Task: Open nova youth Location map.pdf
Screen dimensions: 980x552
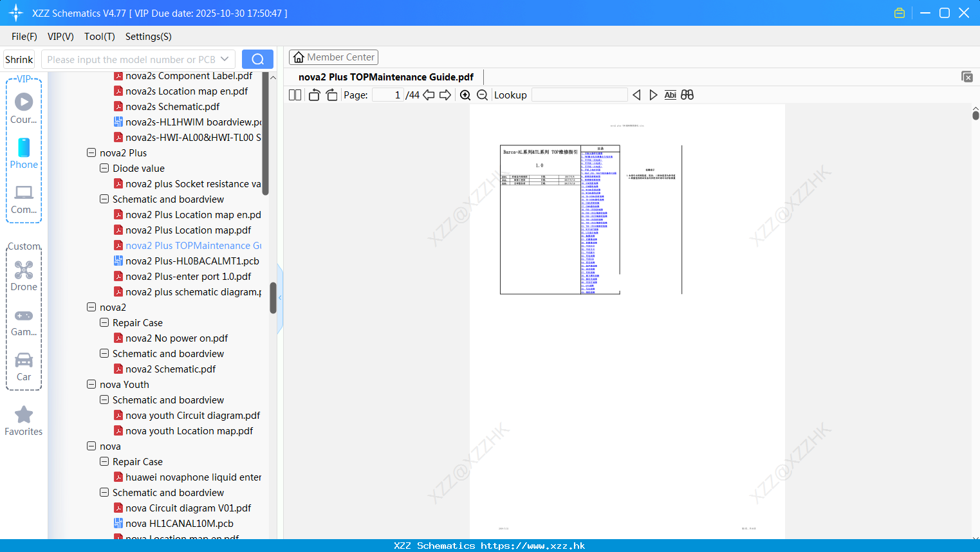Action: pyautogui.click(x=189, y=431)
